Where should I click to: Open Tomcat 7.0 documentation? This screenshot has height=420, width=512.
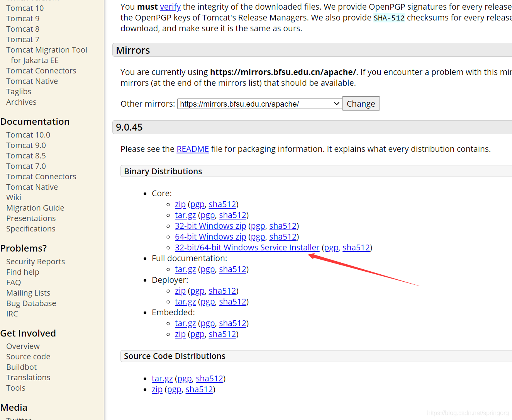tap(26, 166)
